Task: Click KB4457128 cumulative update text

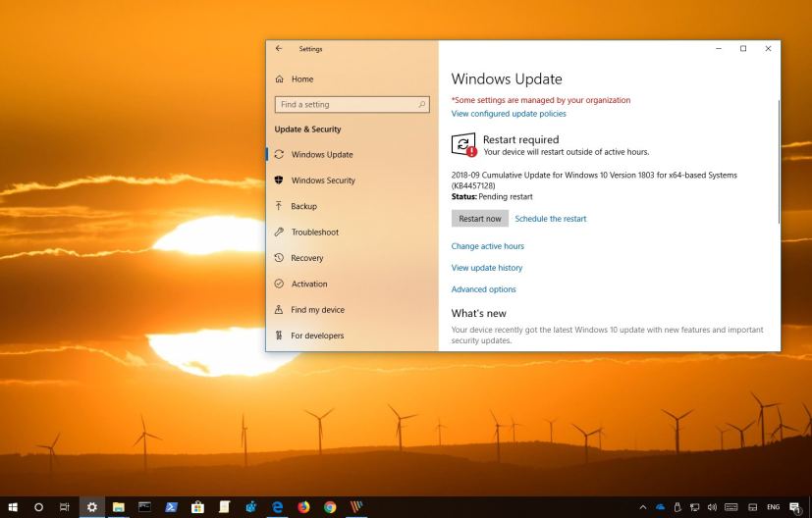Action: tap(594, 181)
